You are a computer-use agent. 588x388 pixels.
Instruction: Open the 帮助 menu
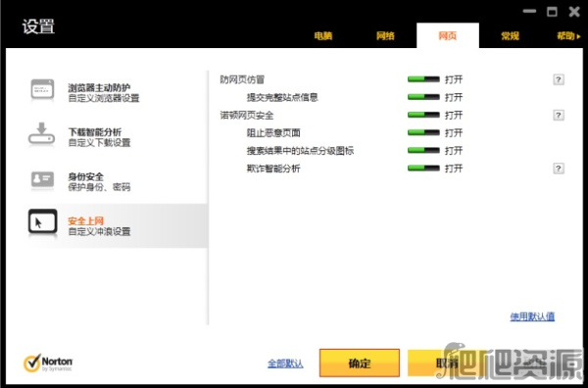(568, 36)
